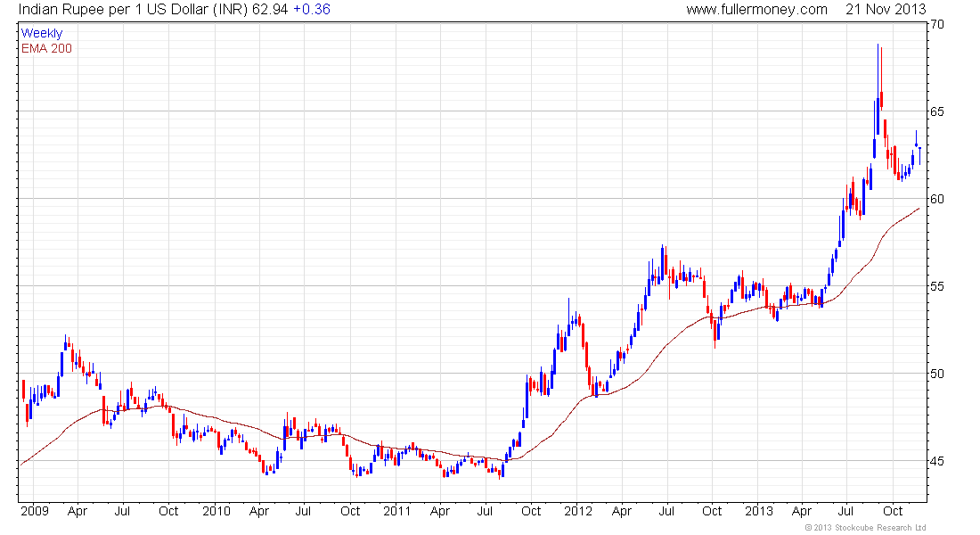Click the 'Weekly' legend label

click(42, 33)
